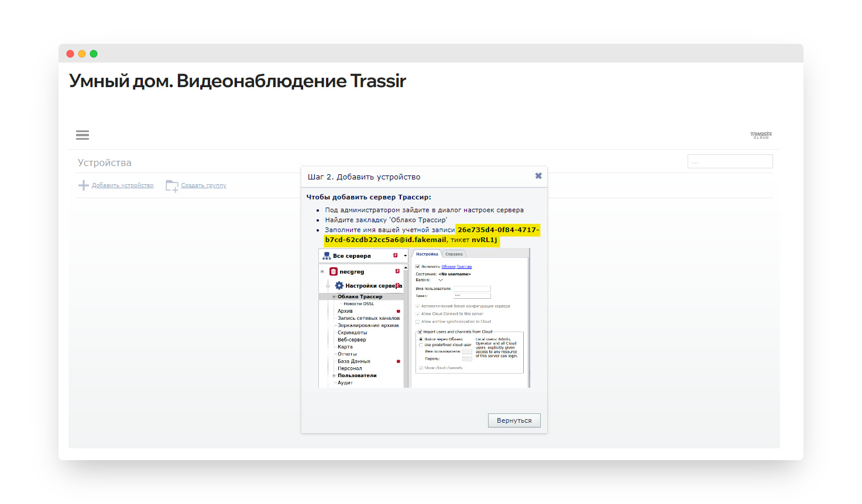
Task: Click the yellow macOS minimize dot
Action: coord(82,54)
